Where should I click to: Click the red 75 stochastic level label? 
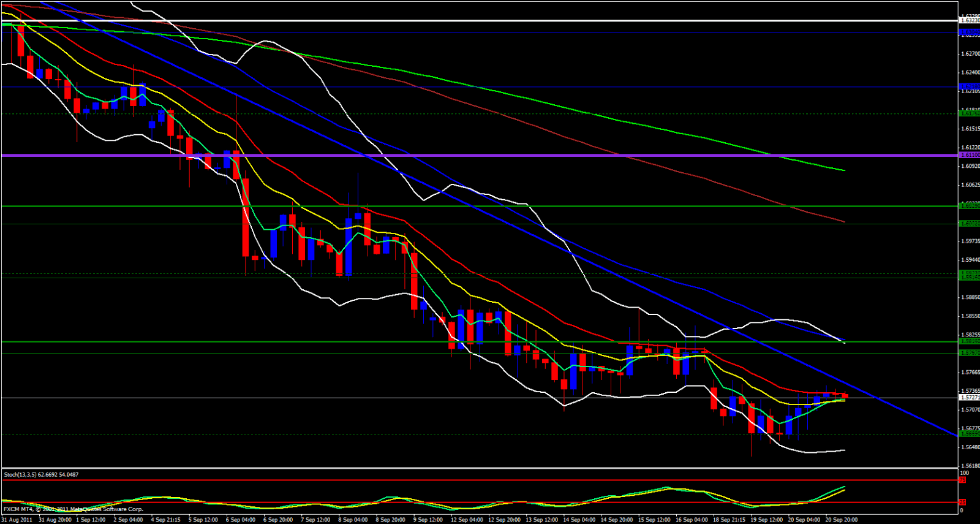pyautogui.click(x=963, y=480)
